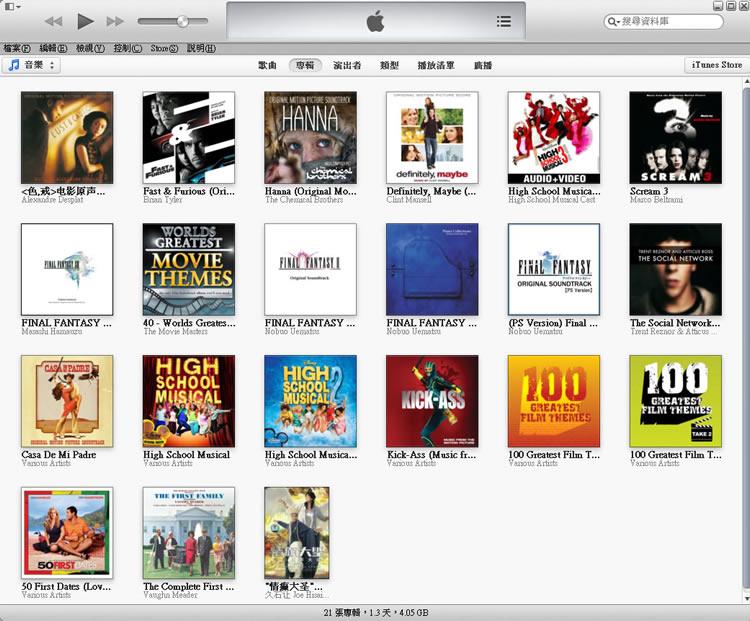The image size is (750, 621).
Task: Select the Worlds Greatest Movie Themes cover
Action: click(x=189, y=269)
